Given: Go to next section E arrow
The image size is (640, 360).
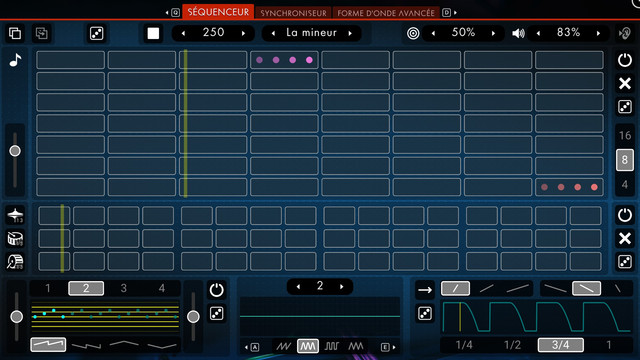Looking at the screenshot, I should click(388, 347).
